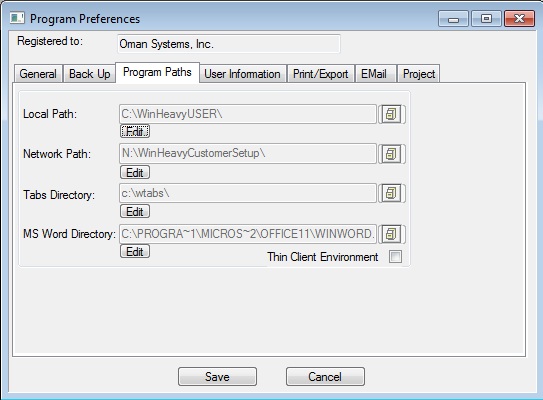Go to the Print/Export tab

[x=321, y=74]
